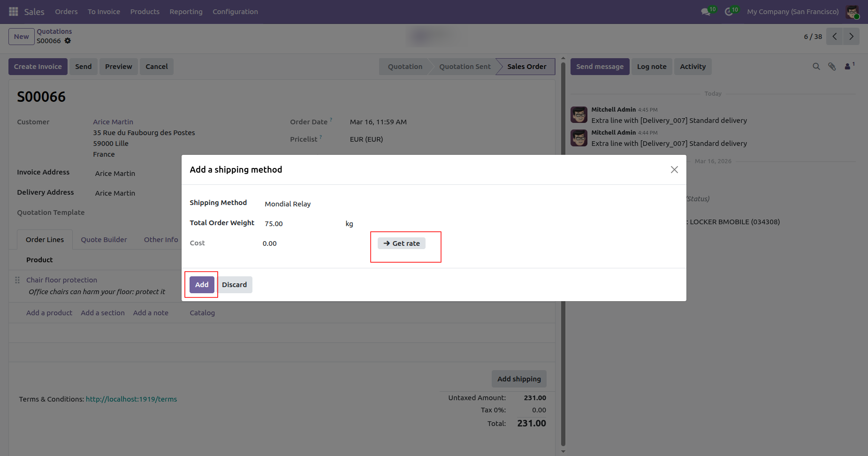Click the Cost value 0.00

[270, 243]
